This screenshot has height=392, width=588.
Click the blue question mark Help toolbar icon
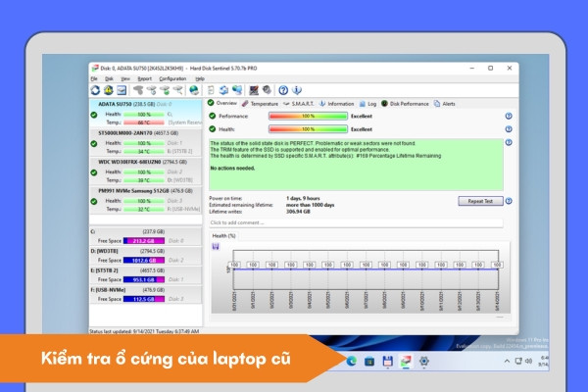coord(283,90)
